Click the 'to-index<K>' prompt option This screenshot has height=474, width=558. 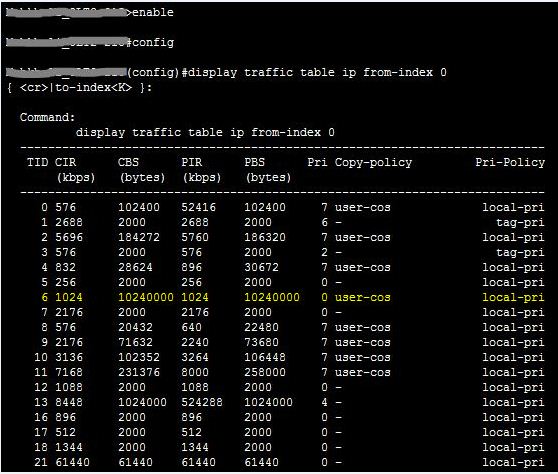tap(94, 87)
